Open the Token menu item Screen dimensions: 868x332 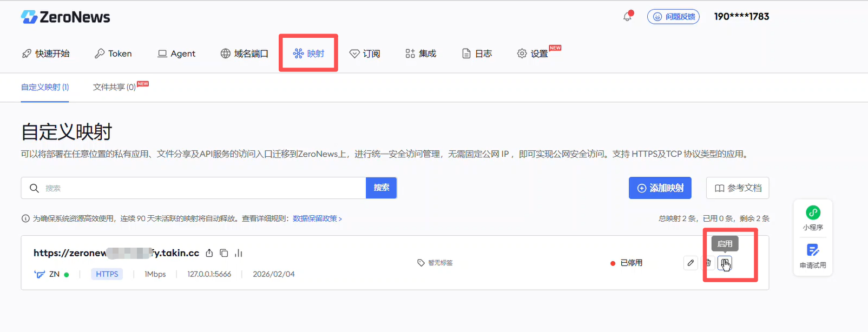(x=113, y=54)
